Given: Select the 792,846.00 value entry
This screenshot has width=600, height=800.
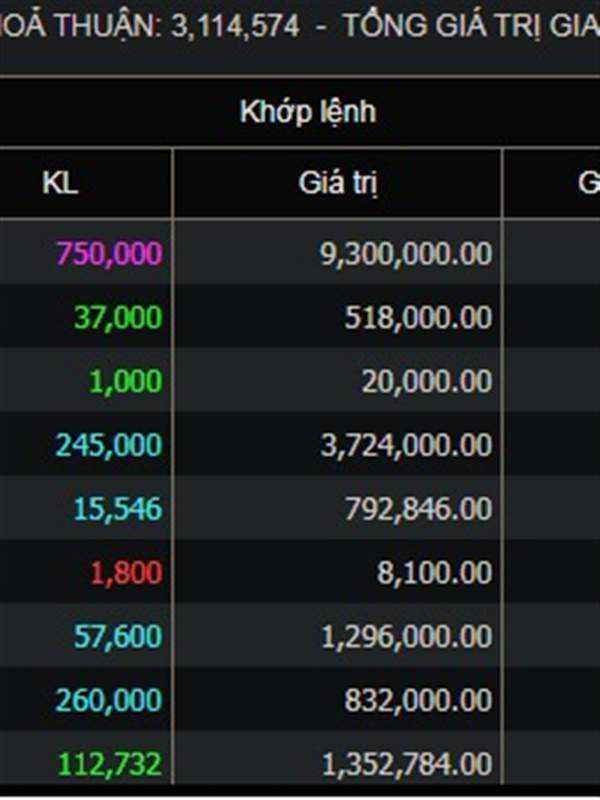Looking at the screenshot, I should (x=338, y=508).
